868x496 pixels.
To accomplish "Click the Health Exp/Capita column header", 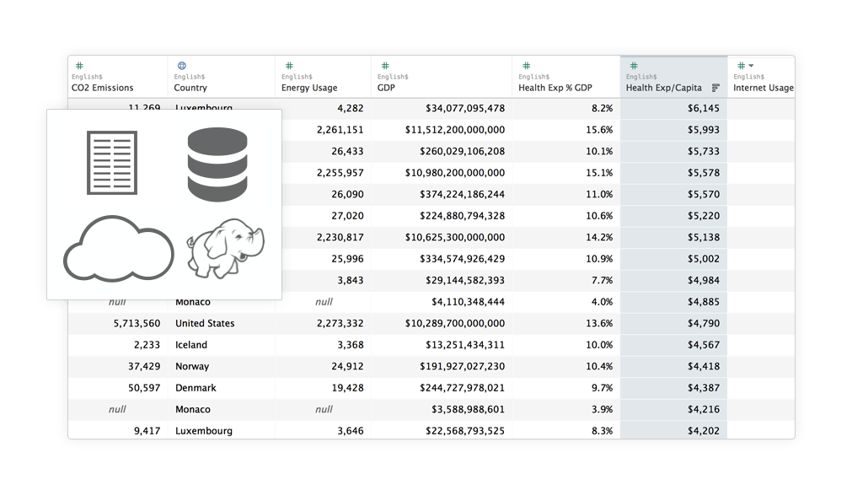I will tap(665, 87).
